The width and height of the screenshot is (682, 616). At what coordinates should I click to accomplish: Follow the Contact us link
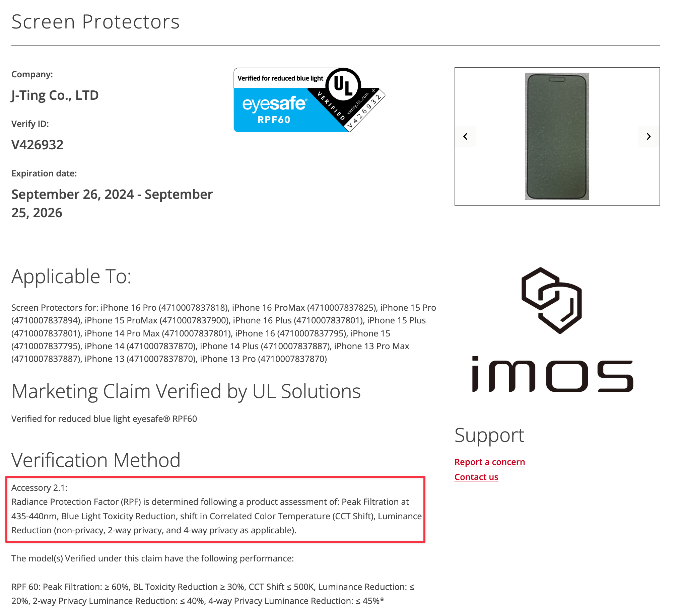(x=476, y=477)
